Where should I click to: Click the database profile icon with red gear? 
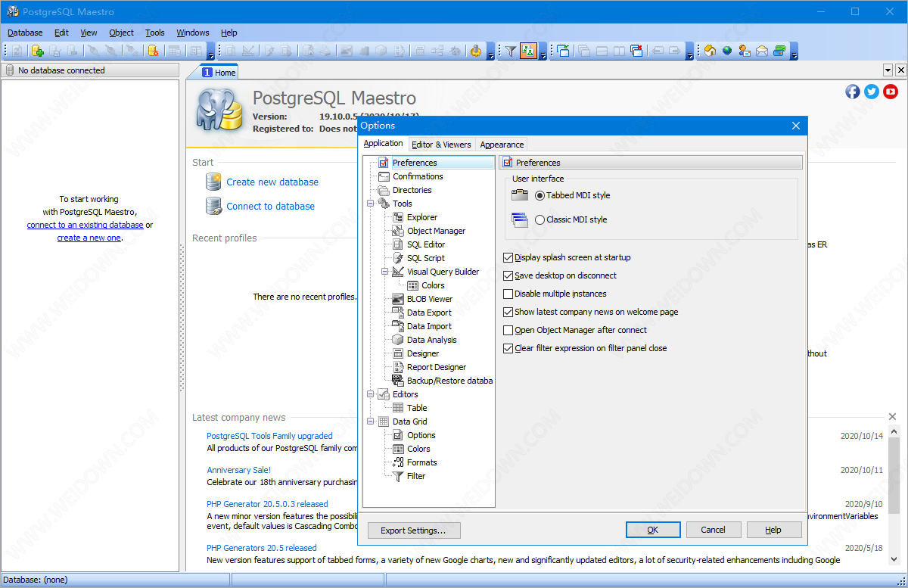pos(153,51)
